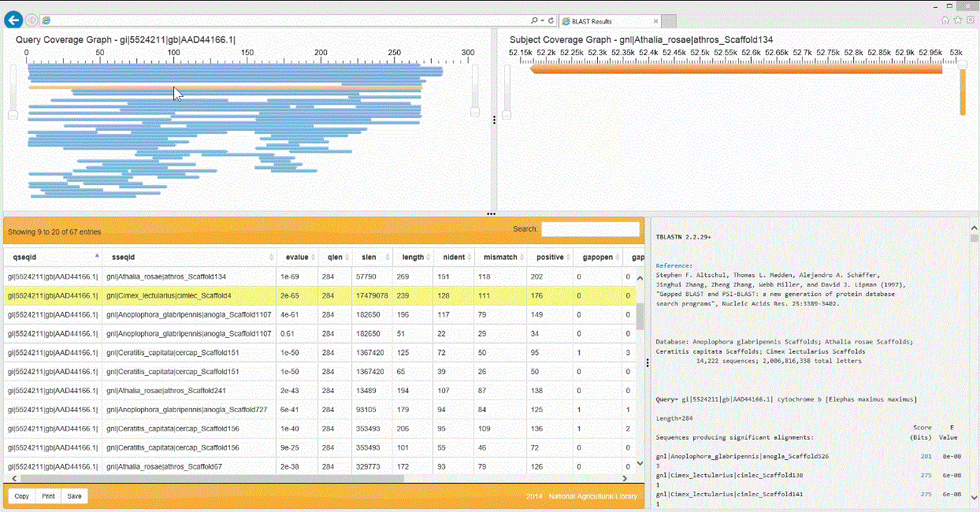Viewport: 980px width, 512px height.
Task: Click the Query Coverage Graph title
Action: 125,39
